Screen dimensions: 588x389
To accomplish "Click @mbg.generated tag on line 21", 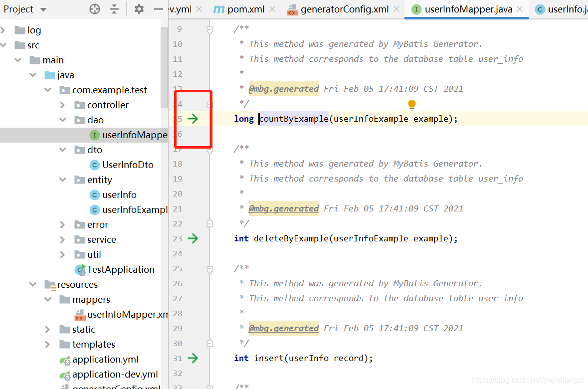I will (x=283, y=208).
